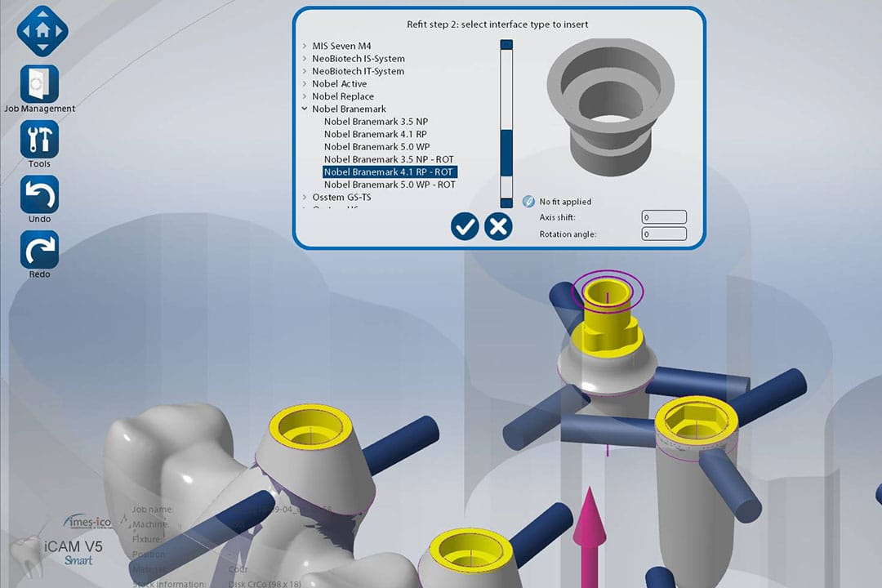Redo the last undone action
This screenshot has height=588, width=882.
[39, 250]
